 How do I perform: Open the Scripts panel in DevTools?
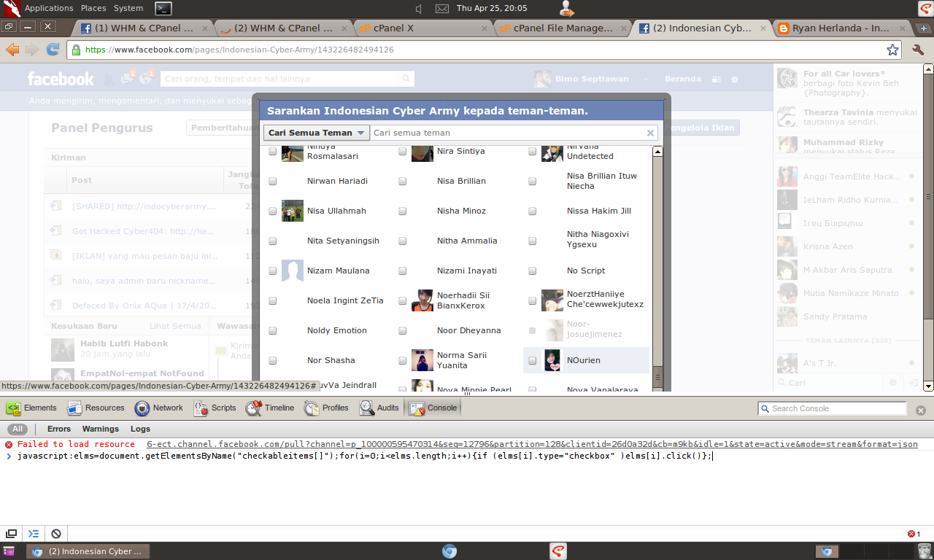[x=215, y=408]
